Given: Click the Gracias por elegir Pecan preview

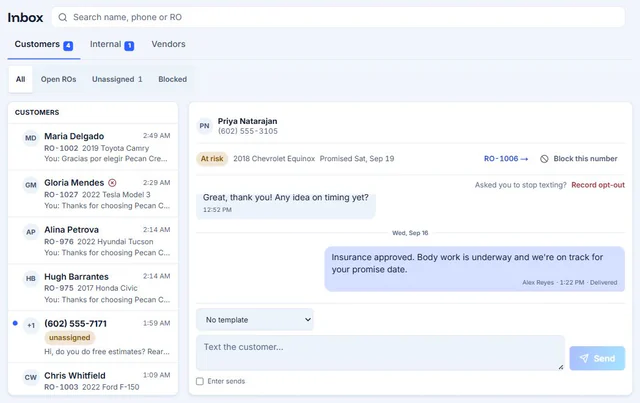Looking at the screenshot, I should point(106,159).
